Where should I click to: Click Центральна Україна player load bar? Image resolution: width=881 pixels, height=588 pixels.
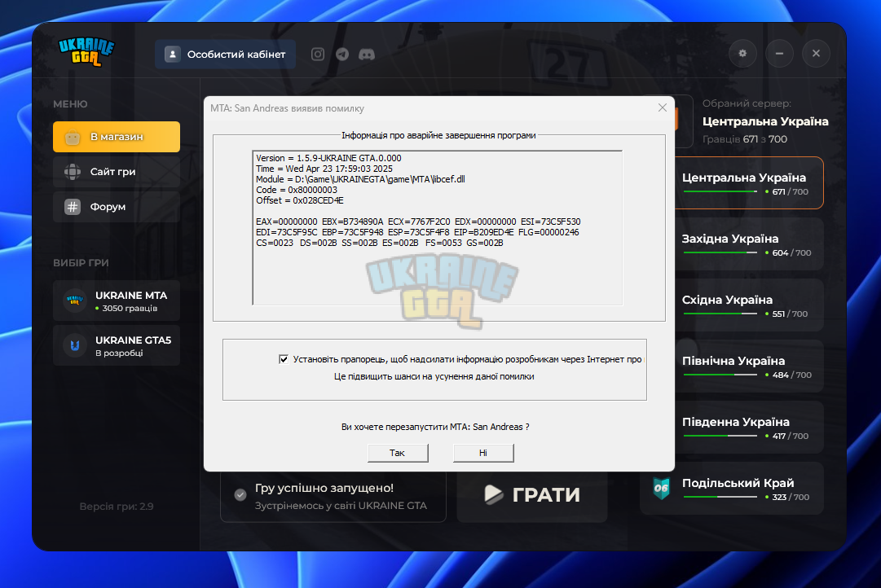click(720, 191)
